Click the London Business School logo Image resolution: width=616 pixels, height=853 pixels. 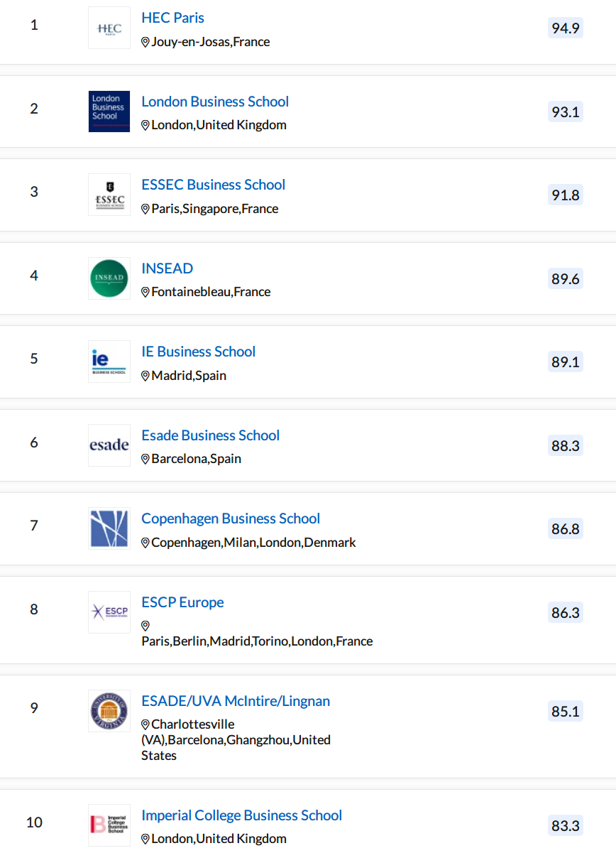109,111
